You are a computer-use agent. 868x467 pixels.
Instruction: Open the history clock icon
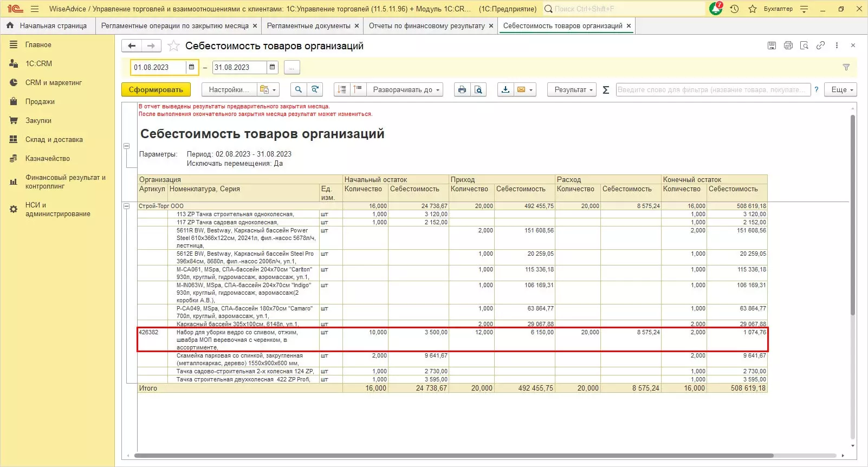click(734, 9)
